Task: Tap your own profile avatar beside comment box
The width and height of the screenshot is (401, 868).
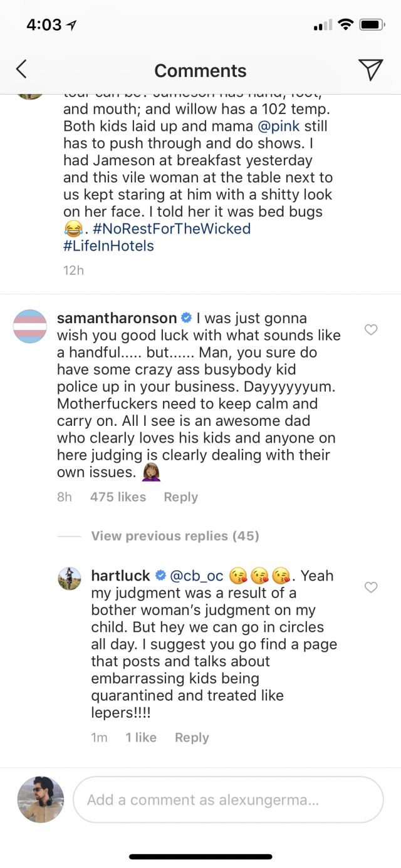Action: [40, 799]
